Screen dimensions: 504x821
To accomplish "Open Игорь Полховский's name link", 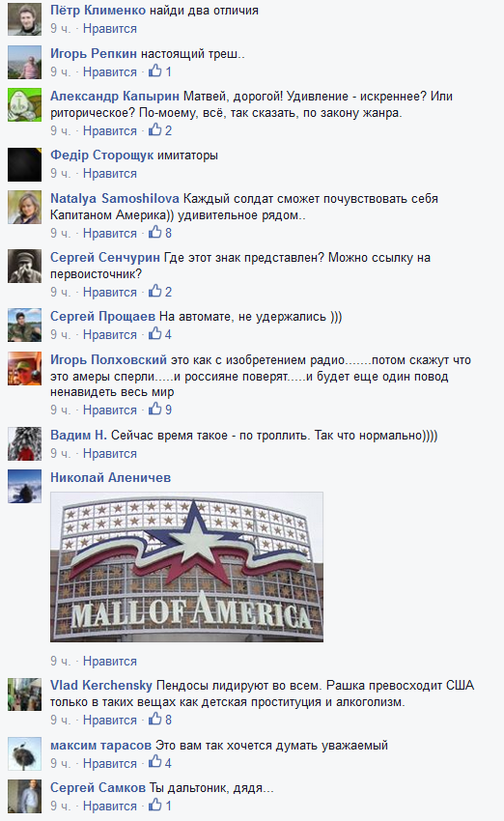I will click(x=108, y=359).
